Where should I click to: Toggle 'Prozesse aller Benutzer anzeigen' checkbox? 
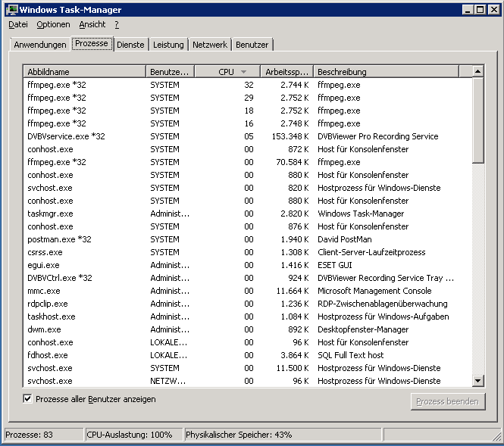pyautogui.click(x=28, y=399)
